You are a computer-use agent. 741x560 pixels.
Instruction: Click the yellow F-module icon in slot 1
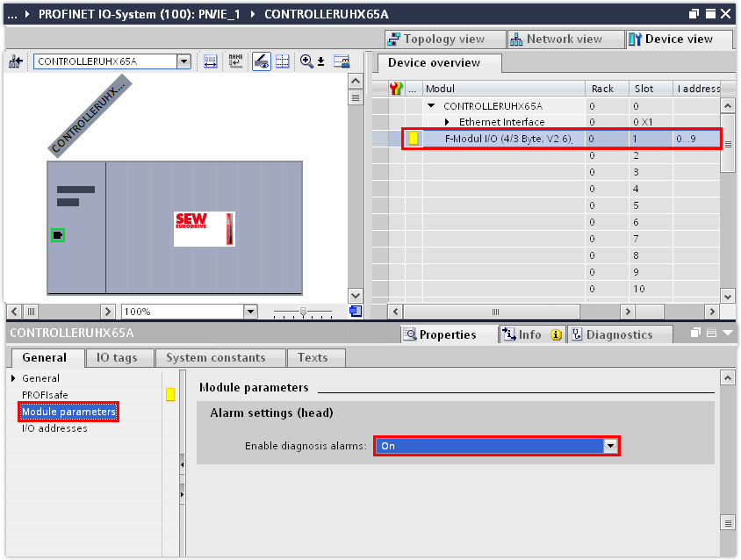tap(414, 139)
